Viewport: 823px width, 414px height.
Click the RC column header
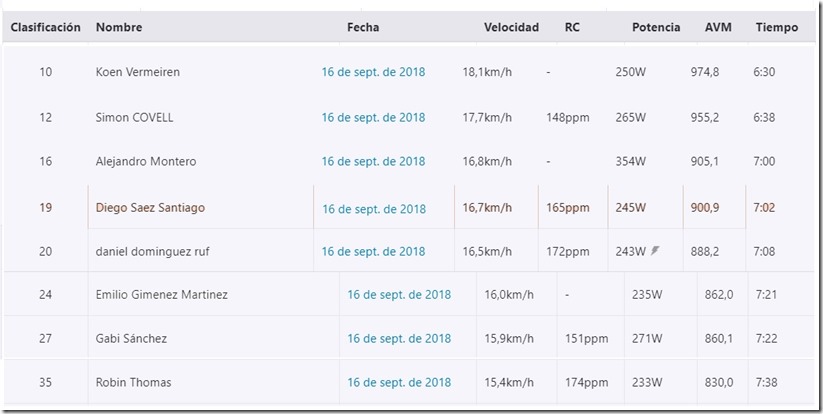pyautogui.click(x=572, y=27)
